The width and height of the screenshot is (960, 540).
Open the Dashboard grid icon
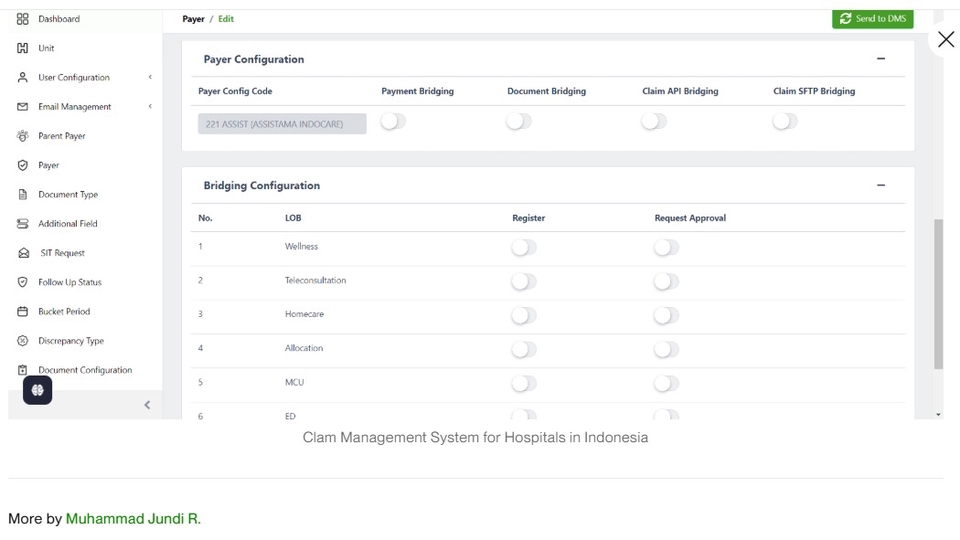pos(23,19)
